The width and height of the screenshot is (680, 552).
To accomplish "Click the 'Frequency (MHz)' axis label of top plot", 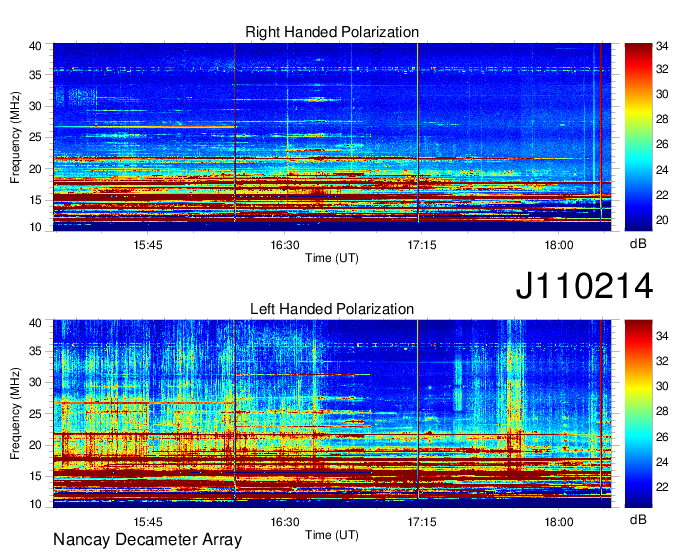I will pos(15,137).
